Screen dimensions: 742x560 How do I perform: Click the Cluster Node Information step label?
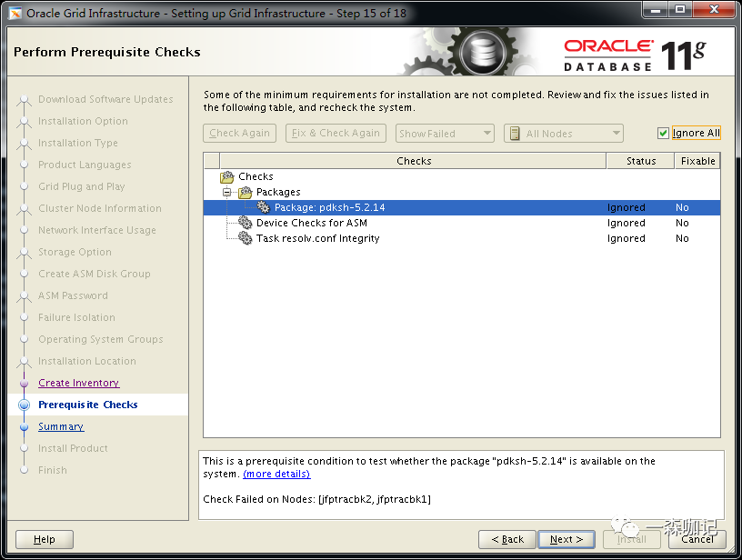click(x=100, y=208)
